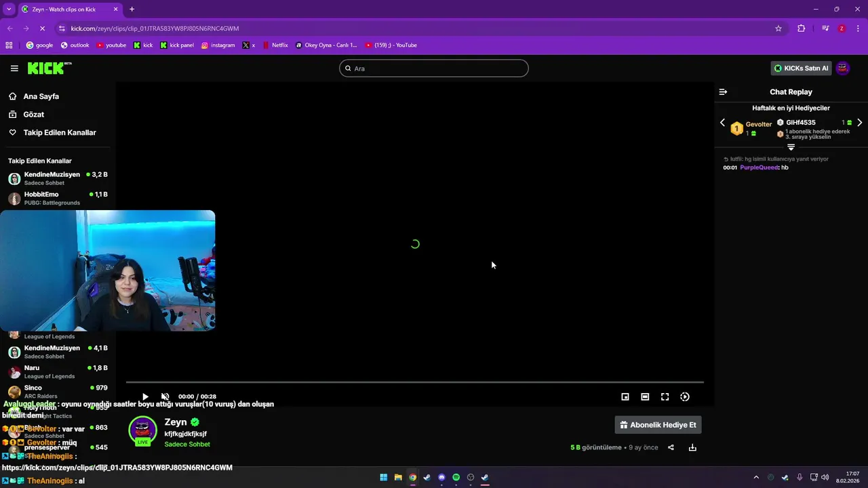The width and height of the screenshot is (868, 488).
Task: Play the clip with the play button
Action: coord(145,396)
